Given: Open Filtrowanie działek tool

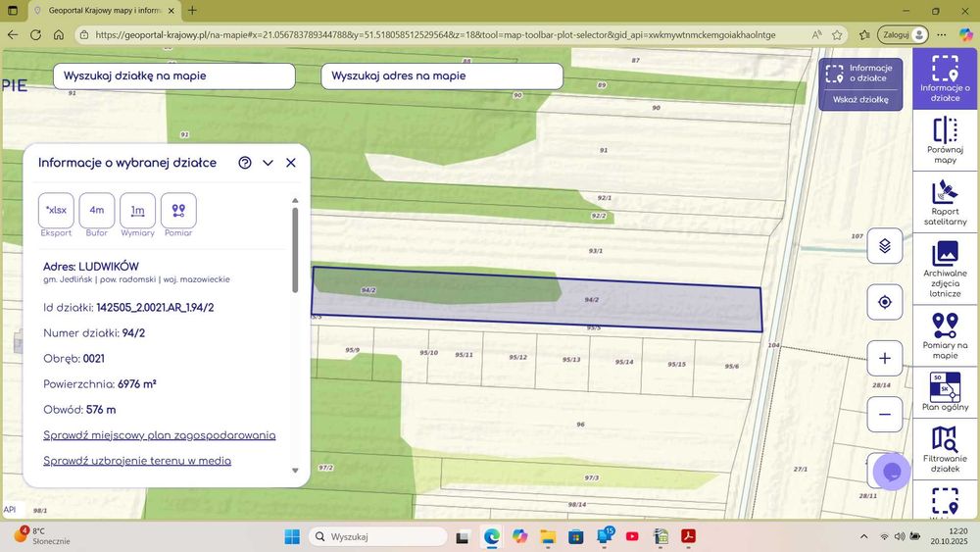Looking at the screenshot, I should click(x=945, y=449).
